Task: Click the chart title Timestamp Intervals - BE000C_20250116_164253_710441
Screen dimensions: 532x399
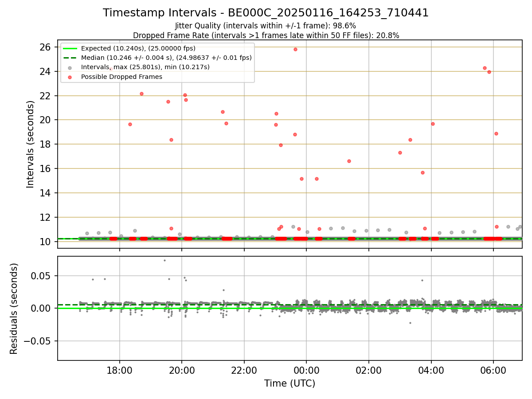Action: (266, 13)
